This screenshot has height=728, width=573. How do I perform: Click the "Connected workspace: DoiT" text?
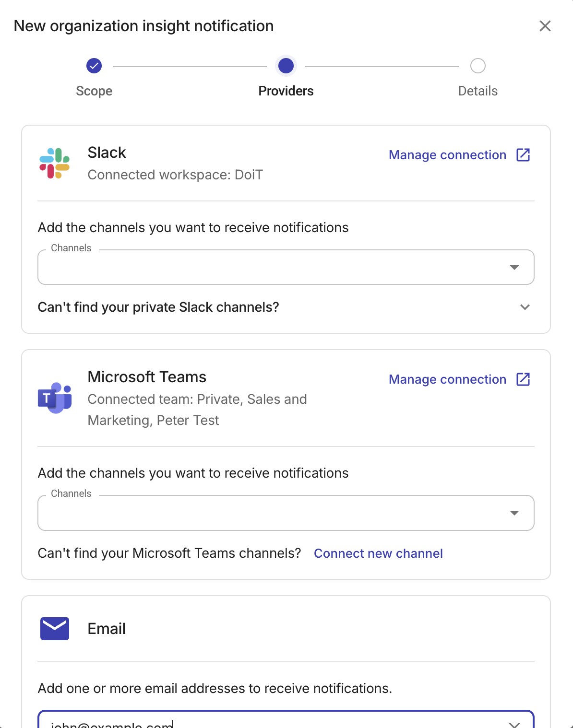(x=175, y=175)
